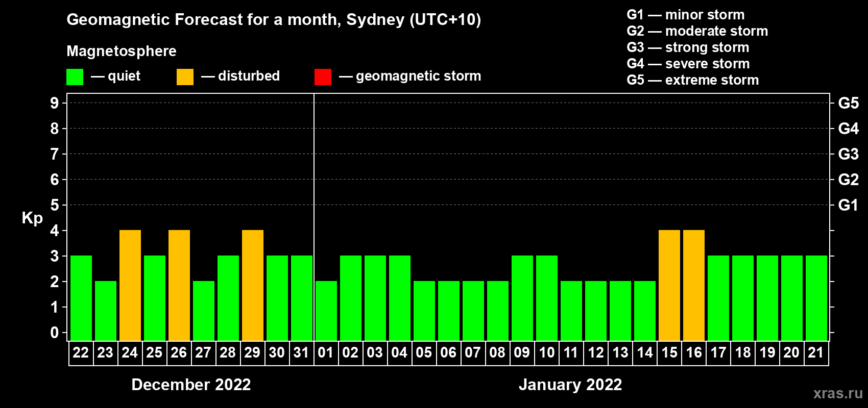Click the date label 08
Screen dimensions: 868x408
[x=497, y=352]
